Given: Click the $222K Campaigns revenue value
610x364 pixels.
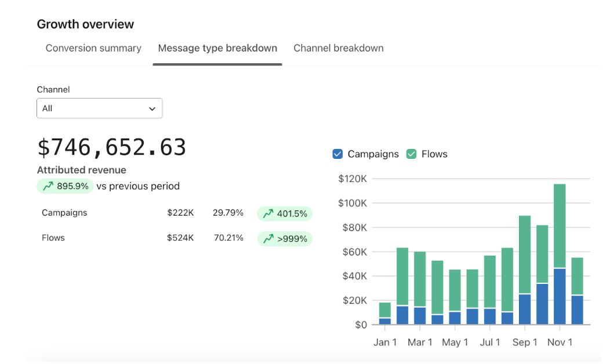Looking at the screenshot, I should (x=180, y=213).
